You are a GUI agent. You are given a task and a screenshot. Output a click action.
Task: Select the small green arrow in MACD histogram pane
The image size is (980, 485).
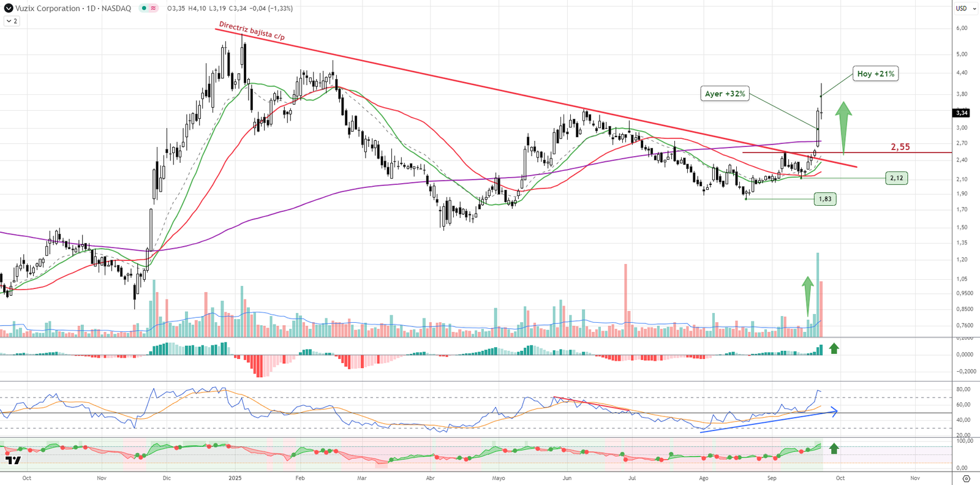pos(834,348)
